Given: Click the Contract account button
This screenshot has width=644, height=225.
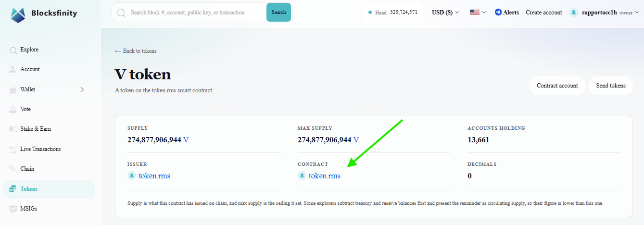Looking at the screenshot, I should (x=557, y=86).
